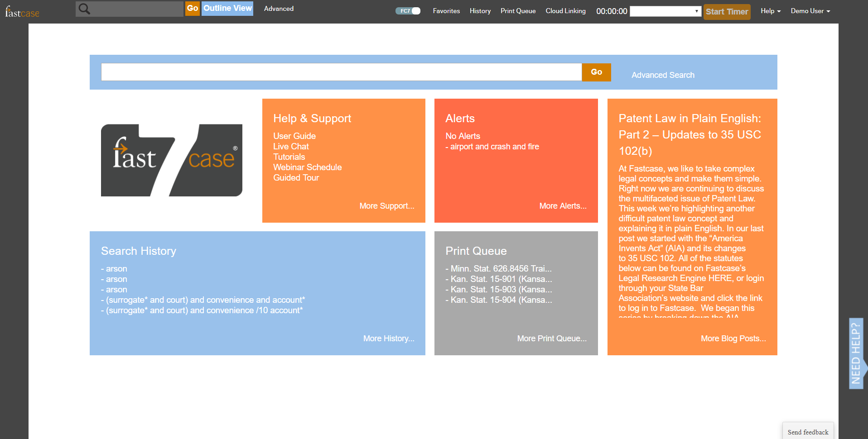Switch to Outline View
This screenshot has width=868, height=439.
(227, 8)
